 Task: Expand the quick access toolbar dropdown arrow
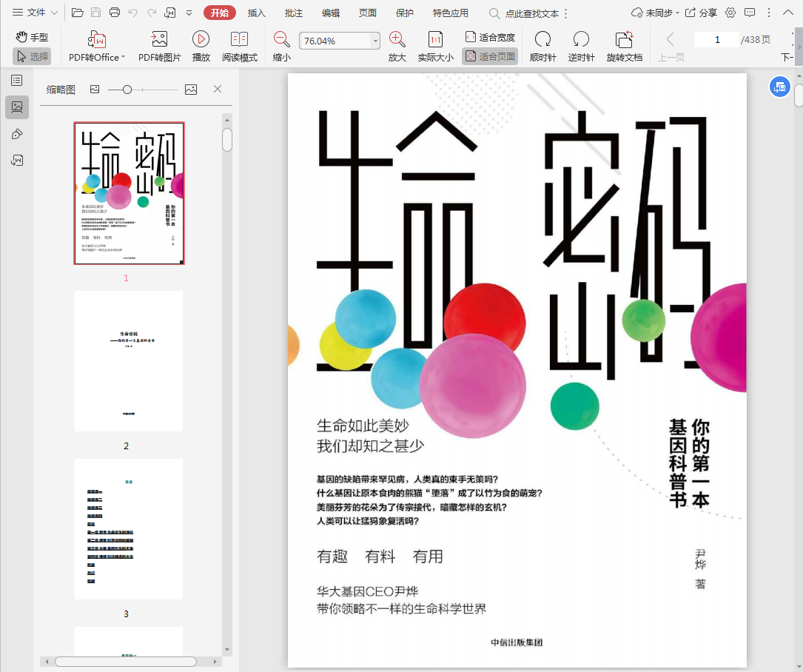coord(189,13)
